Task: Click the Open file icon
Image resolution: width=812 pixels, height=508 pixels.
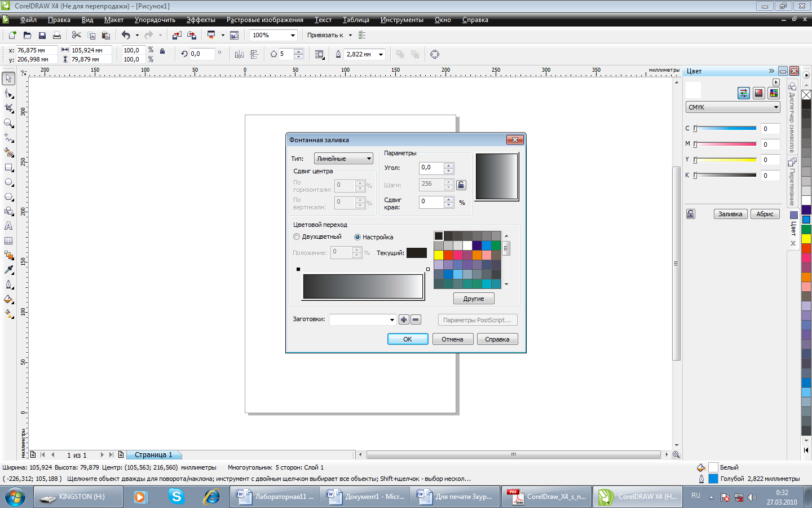Action: 27,35
